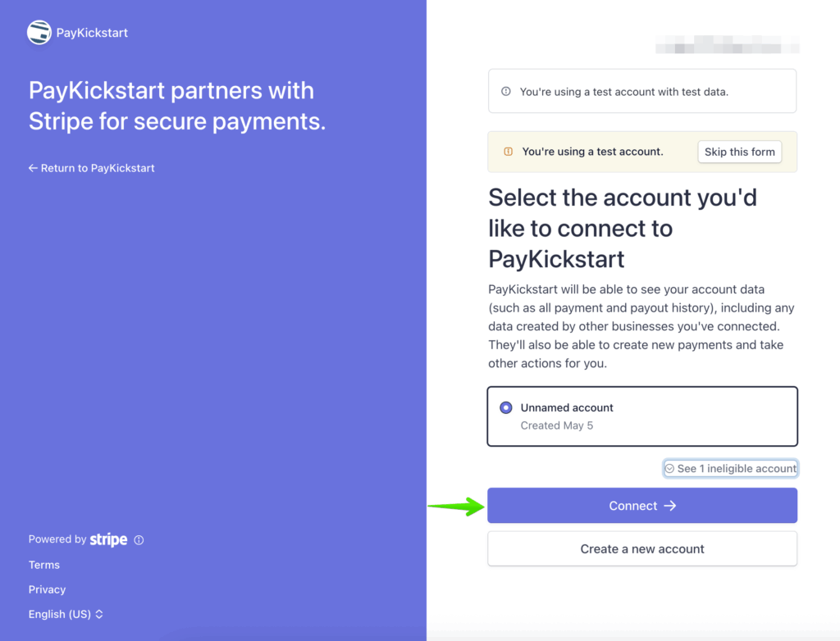Click Skip this form button
This screenshot has height=641, width=840.
point(739,152)
